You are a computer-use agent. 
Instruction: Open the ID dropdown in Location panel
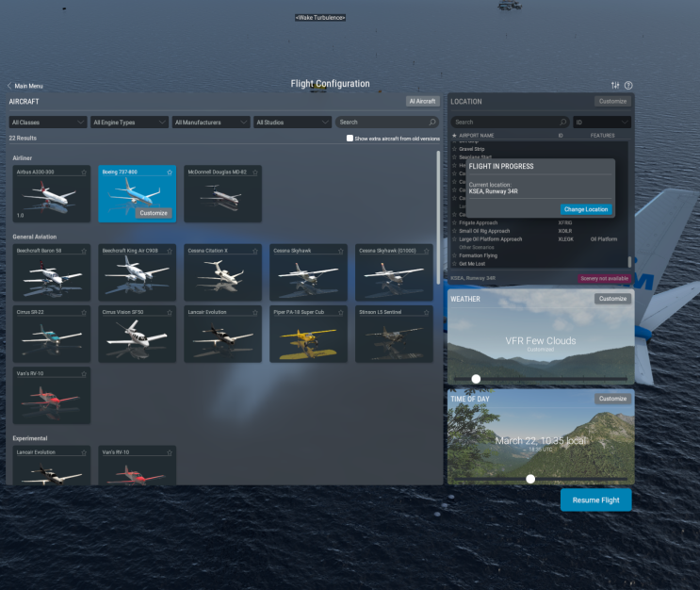tap(602, 122)
